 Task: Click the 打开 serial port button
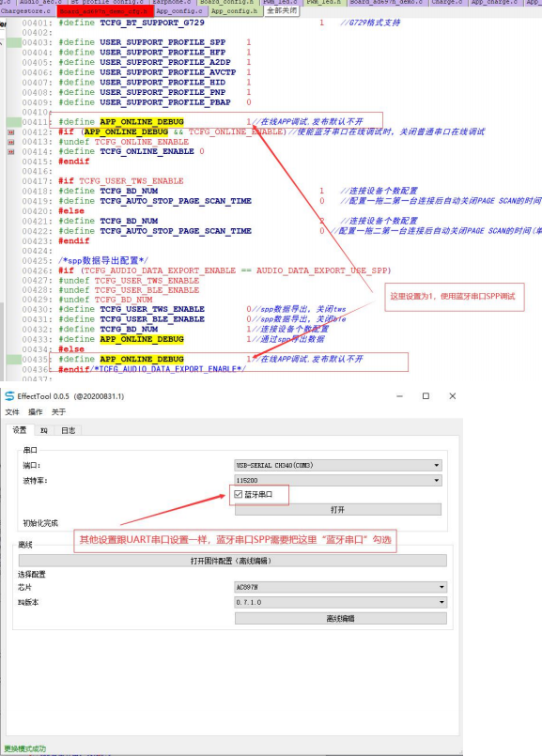pos(338,510)
